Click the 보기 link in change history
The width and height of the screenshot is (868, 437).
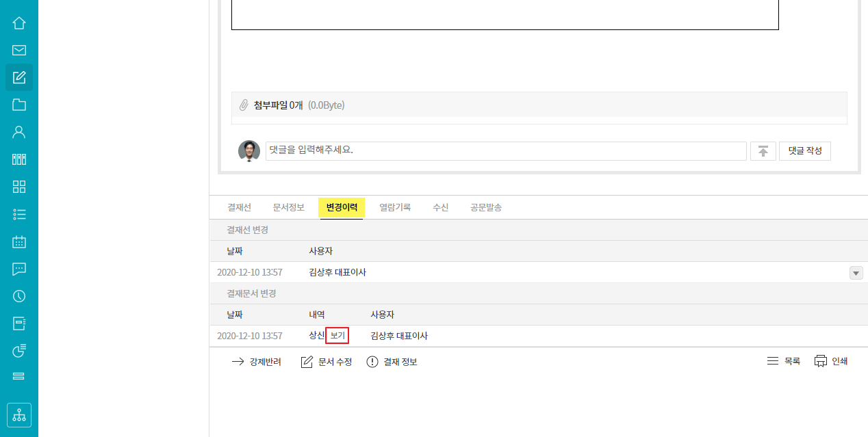click(337, 336)
